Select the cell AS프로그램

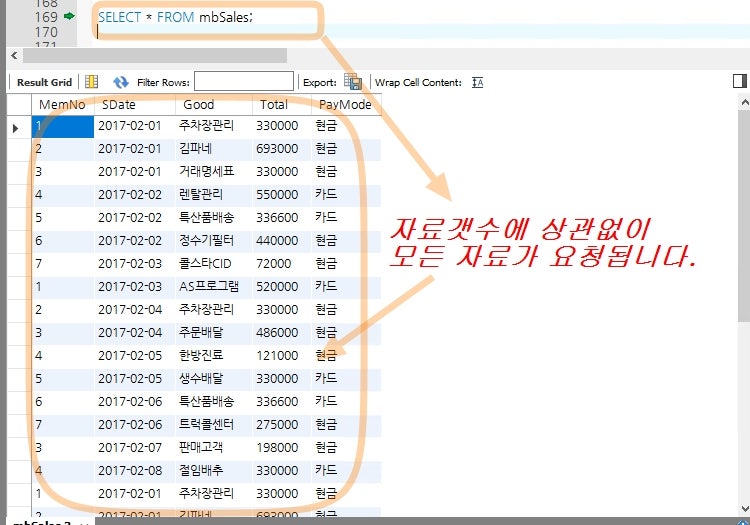click(x=213, y=286)
